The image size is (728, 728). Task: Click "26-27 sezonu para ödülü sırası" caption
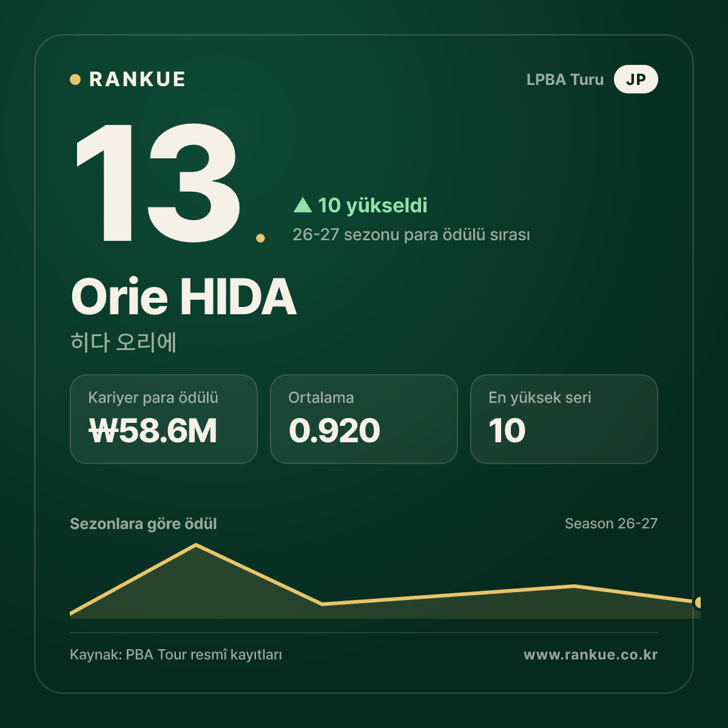point(411,235)
